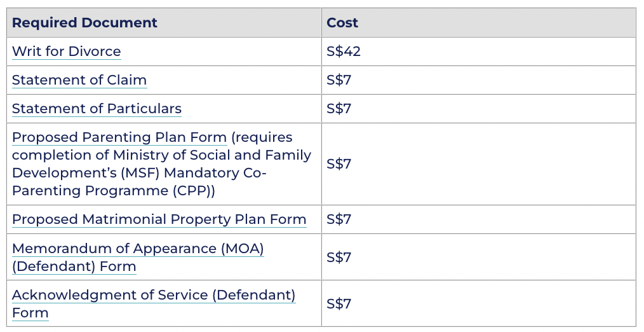Open the Statement of Claim link
Image resolution: width=644 pixels, height=332 pixels.
pyautogui.click(x=79, y=80)
